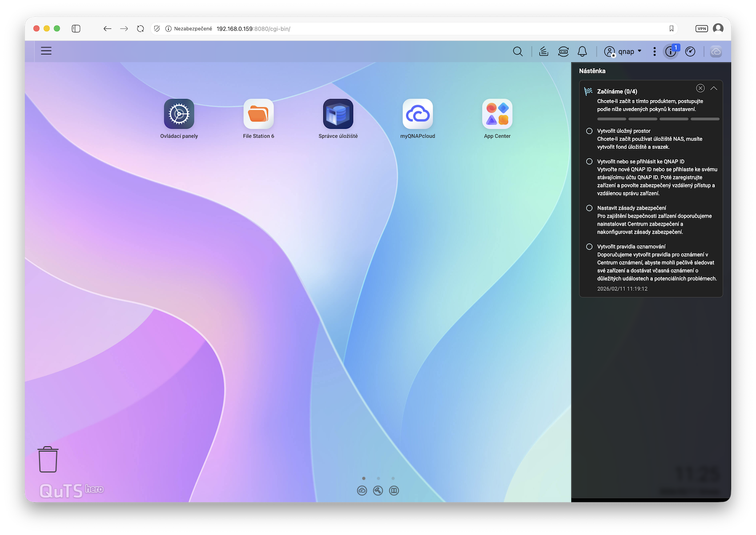Viewport: 756px width, 535px height.
Task: Select the Nastavit zásady zabezpečení radio circle
Action: 589,208
